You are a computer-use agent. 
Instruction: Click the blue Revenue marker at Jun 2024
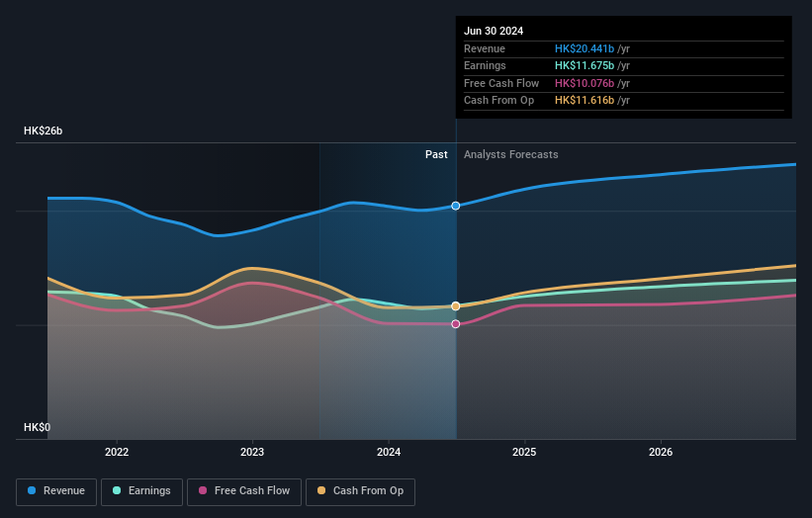point(456,206)
